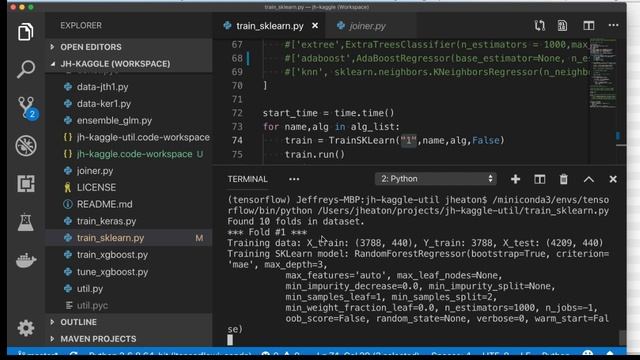Click the terminal scrollbar
The width and height of the screenshot is (640, 360).
point(622,337)
